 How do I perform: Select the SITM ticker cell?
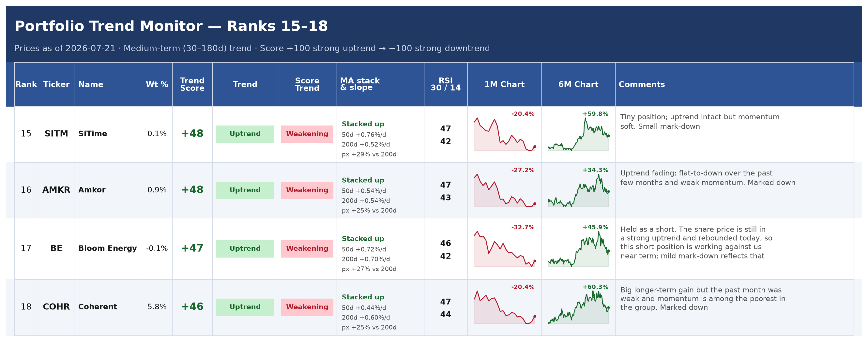[56, 133]
